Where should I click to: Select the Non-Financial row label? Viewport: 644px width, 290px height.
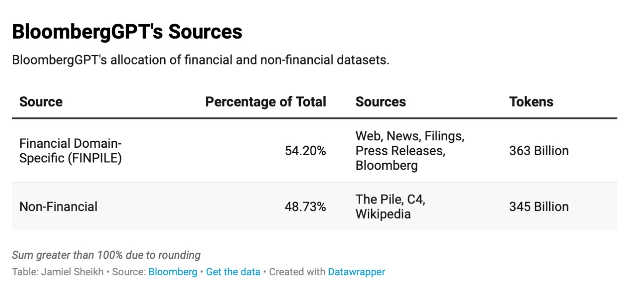click(58, 207)
